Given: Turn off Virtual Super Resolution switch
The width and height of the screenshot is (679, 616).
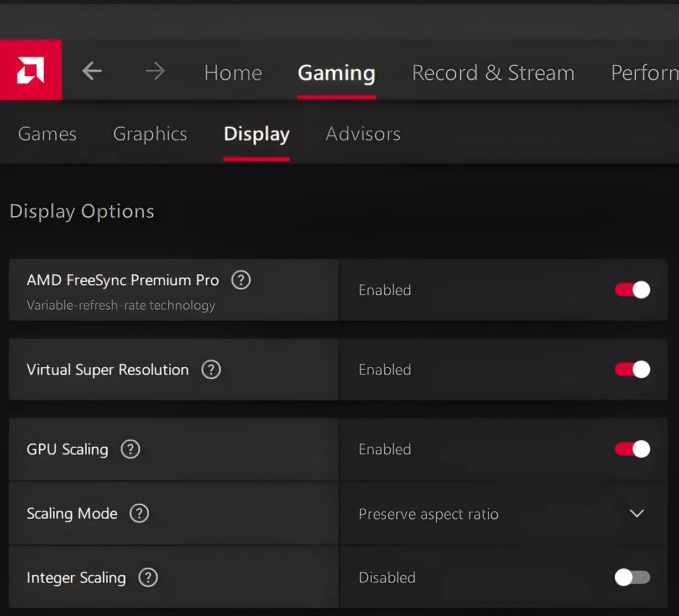Looking at the screenshot, I should pos(633,369).
